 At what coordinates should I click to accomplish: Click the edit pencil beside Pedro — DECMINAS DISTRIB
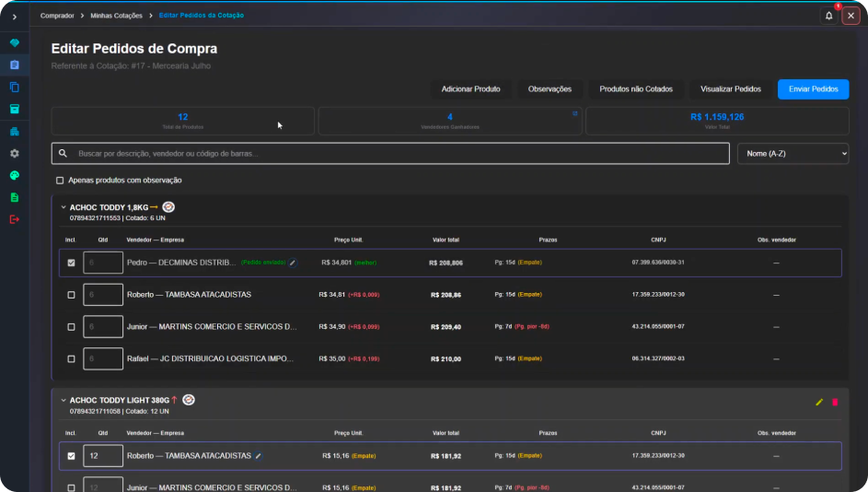pos(293,263)
